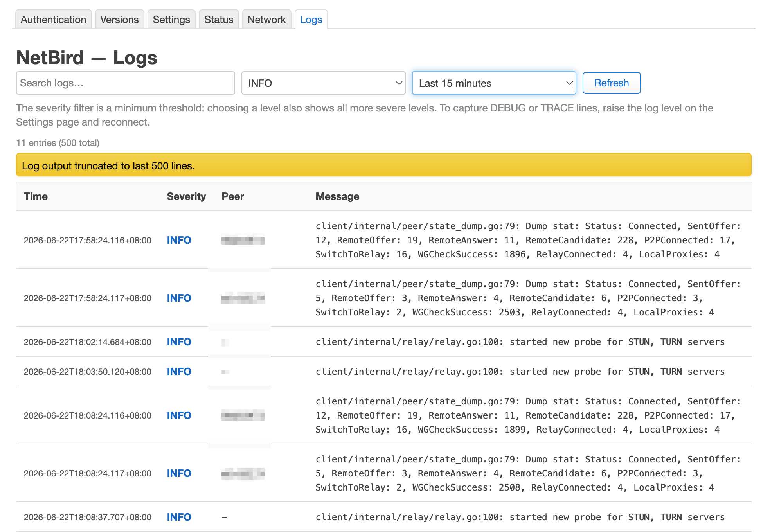Open the INFO severity dropdown

pos(323,83)
